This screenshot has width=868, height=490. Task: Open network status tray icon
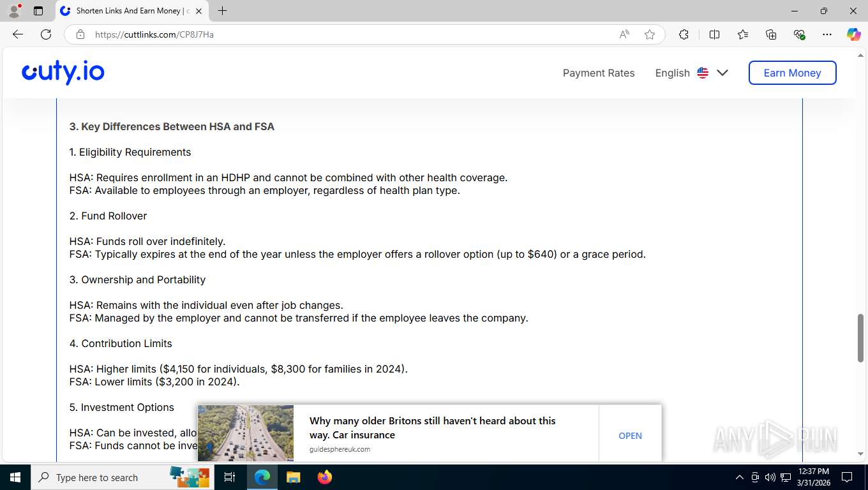[785, 477]
